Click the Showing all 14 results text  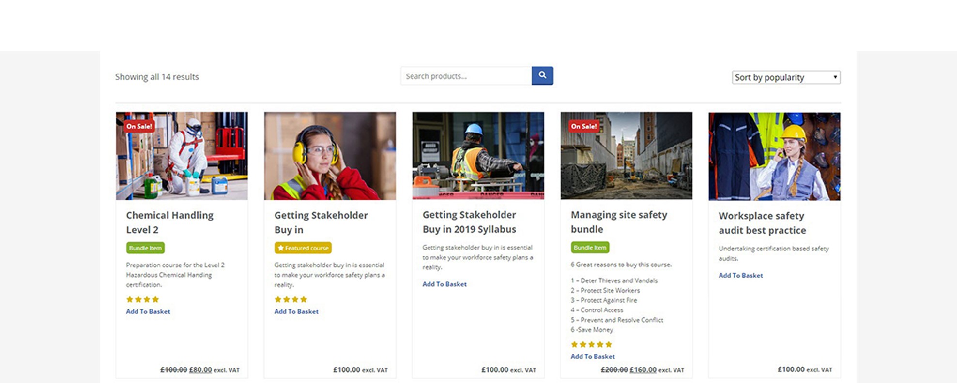[157, 77]
